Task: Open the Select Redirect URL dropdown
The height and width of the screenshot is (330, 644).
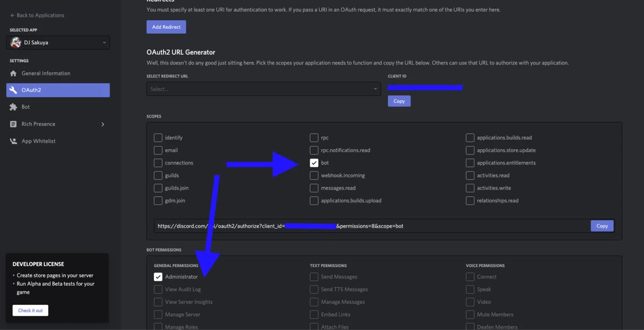Action: tap(264, 89)
